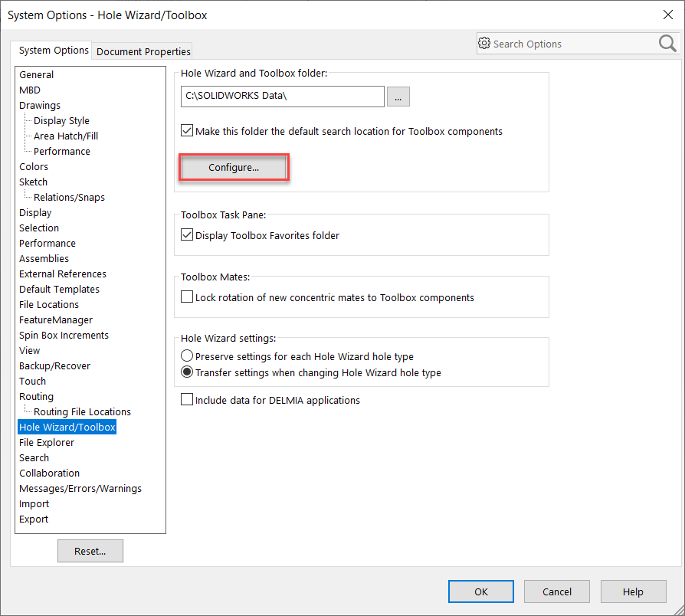Click the browse folder ellipsis button
The width and height of the screenshot is (685, 616).
click(x=398, y=97)
